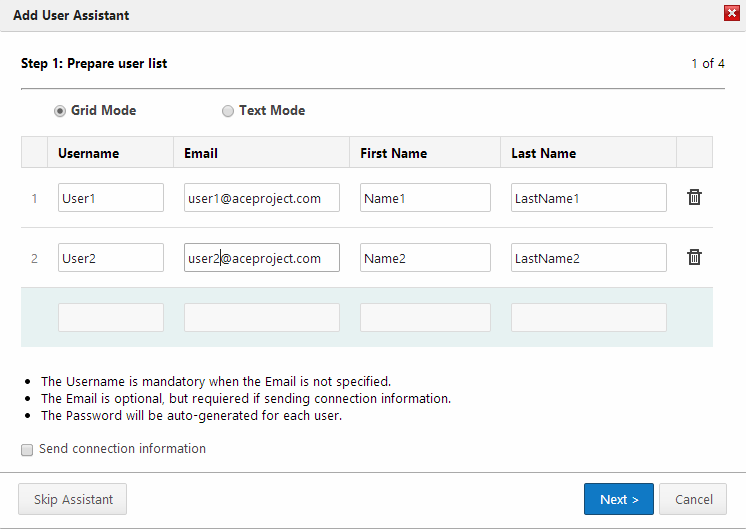The height and width of the screenshot is (529, 746).
Task: Click 'Step 1: Prepare user list' heading
Action: coord(94,63)
